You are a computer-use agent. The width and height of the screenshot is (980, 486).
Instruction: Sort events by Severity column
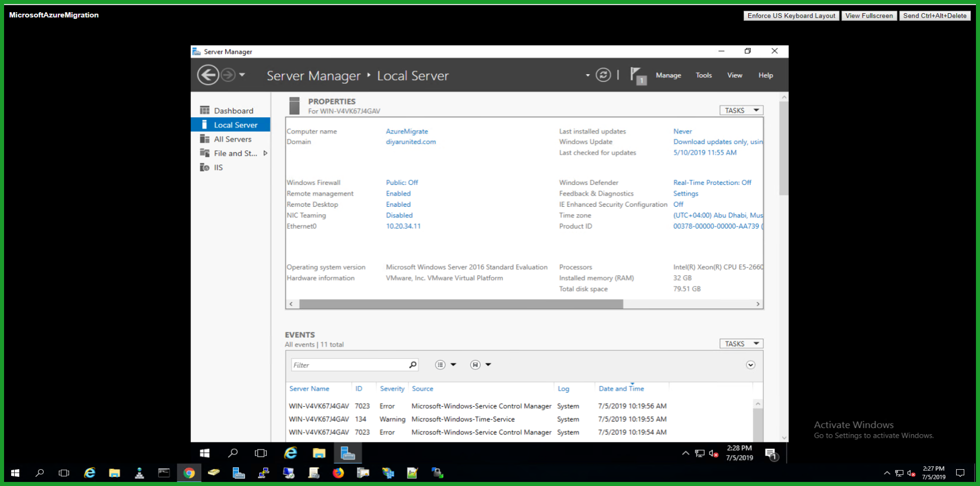coord(392,388)
